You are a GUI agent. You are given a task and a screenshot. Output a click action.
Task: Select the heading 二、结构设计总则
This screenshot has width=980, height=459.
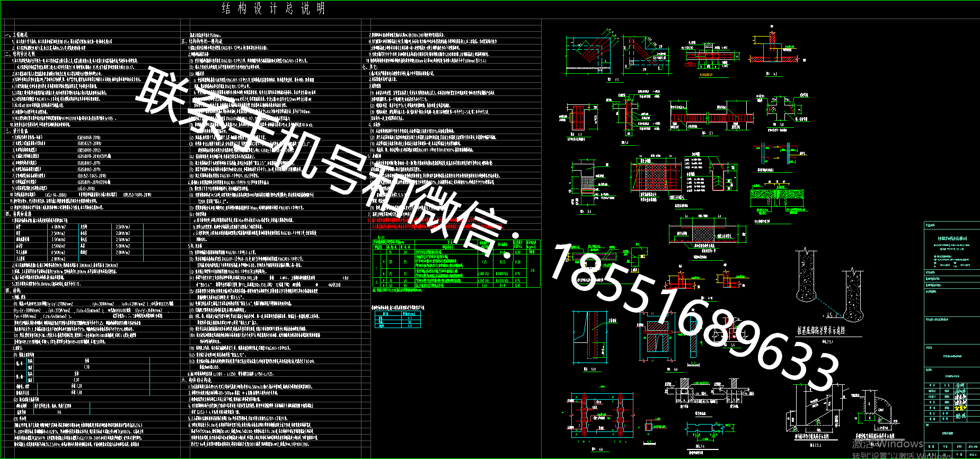click(x=20, y=54)
